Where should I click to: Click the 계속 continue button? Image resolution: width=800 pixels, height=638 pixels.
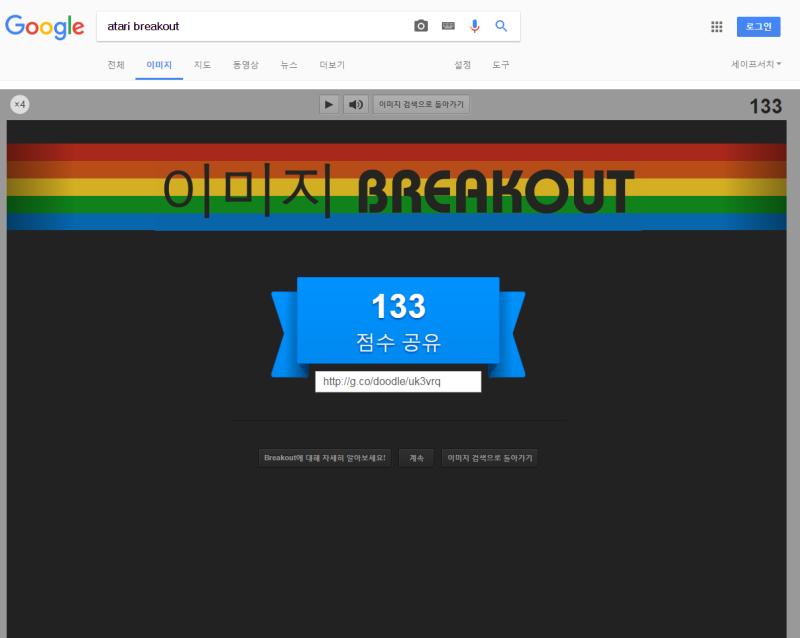(416, 458)
